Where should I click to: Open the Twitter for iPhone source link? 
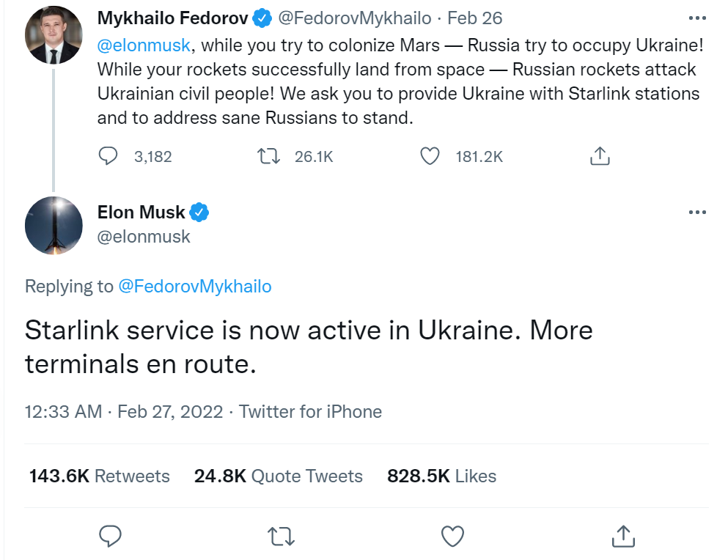coord(310,412)
